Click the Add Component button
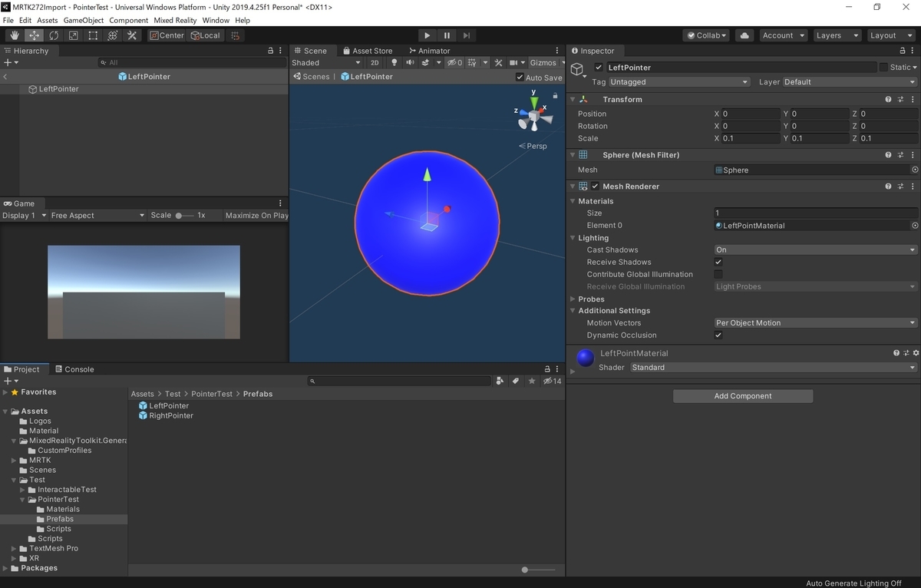The height and width of the screenshot is (588, 921). [x=743, y=396]
